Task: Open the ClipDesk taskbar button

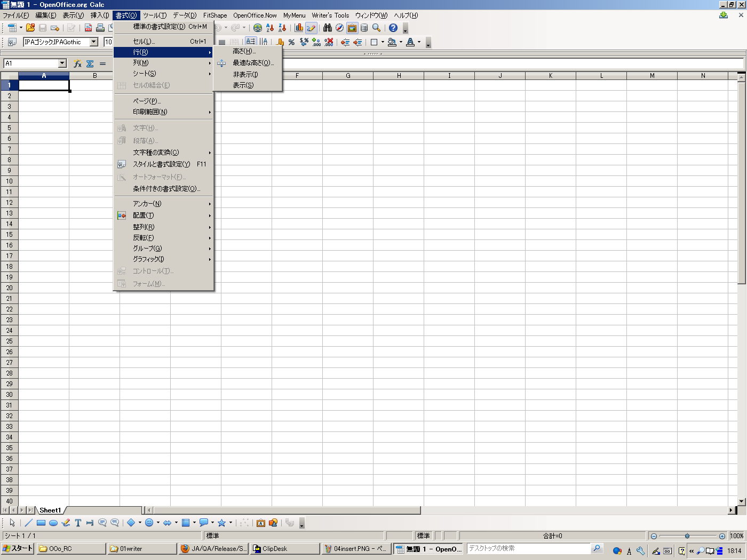Action: pyautogui.click(x=285, y=548)
